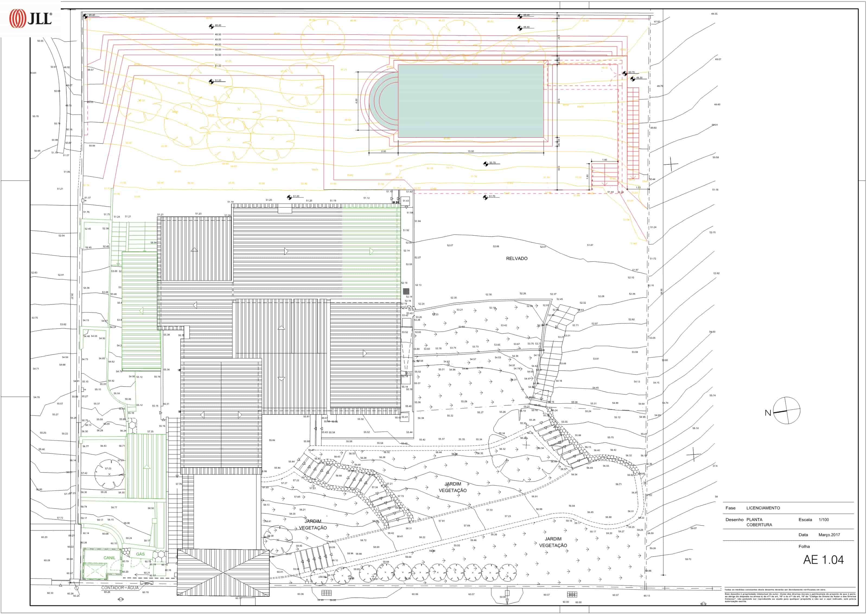Click the 10.00 pool length dimension
Screen dimensions: 868x614
coord(471,151)
